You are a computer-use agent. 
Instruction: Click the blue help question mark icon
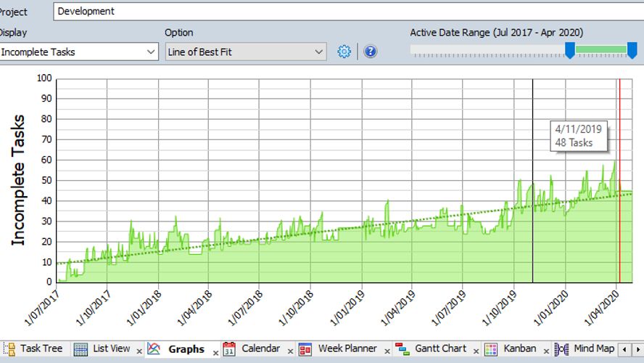371,52
